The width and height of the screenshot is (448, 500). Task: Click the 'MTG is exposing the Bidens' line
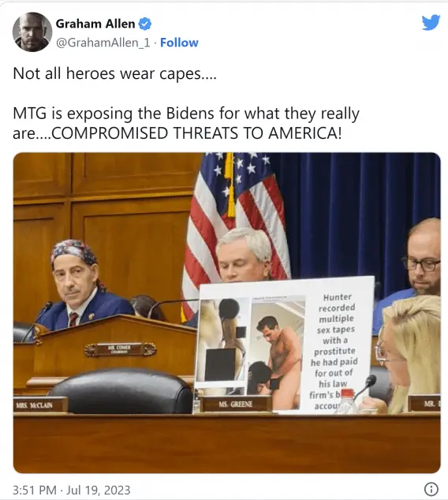tap(186, 114)
